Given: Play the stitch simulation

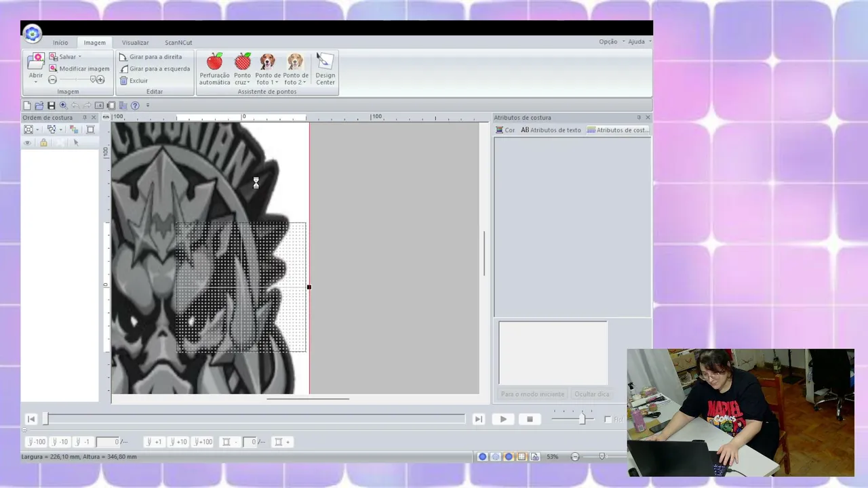Looking at the screenshot, I should (x=503, y=420).
